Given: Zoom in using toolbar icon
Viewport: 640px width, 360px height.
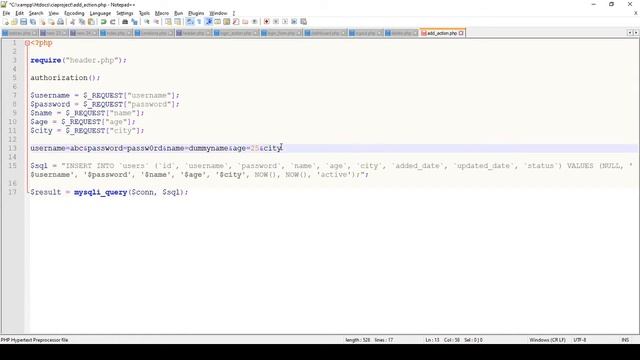Looking at the screenshot, I should (147, 22).
